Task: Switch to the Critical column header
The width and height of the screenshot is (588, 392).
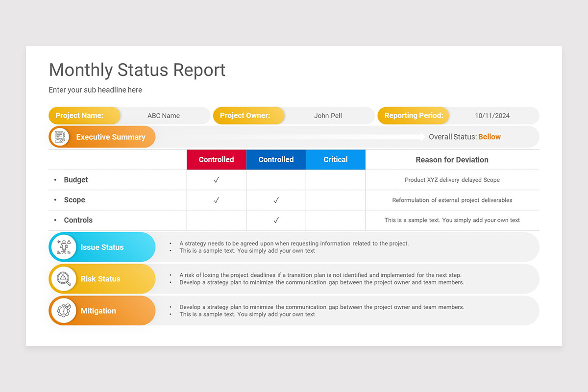Action: (x=335, y=159)
